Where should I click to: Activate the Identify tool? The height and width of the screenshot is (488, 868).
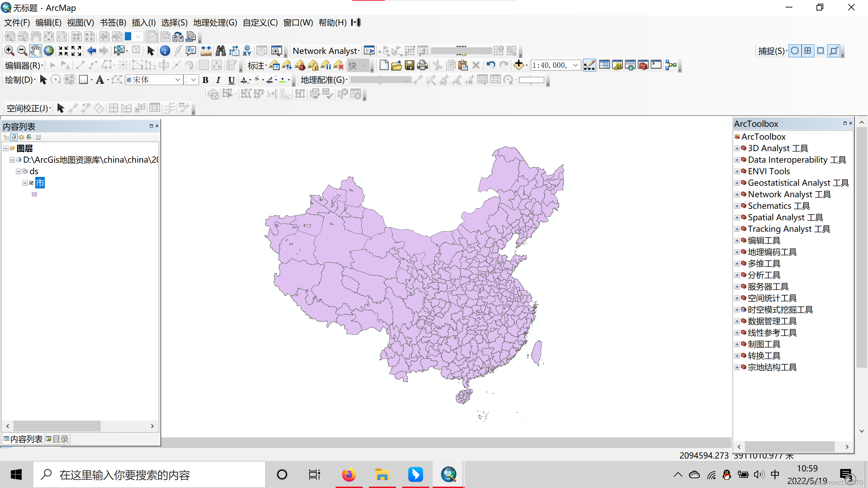[165, 51]
